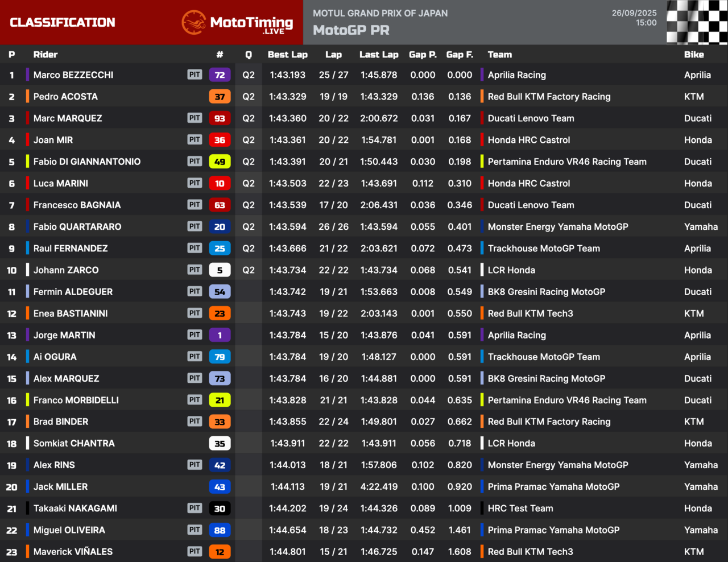Click the checkered flag icon
Viewport: 728px width, 562px height.
pyautogui.click(x=697, y=22)
